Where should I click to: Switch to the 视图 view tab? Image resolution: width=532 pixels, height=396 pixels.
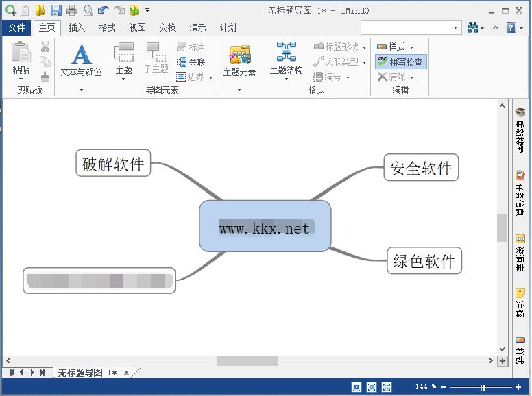click(137, 27)
